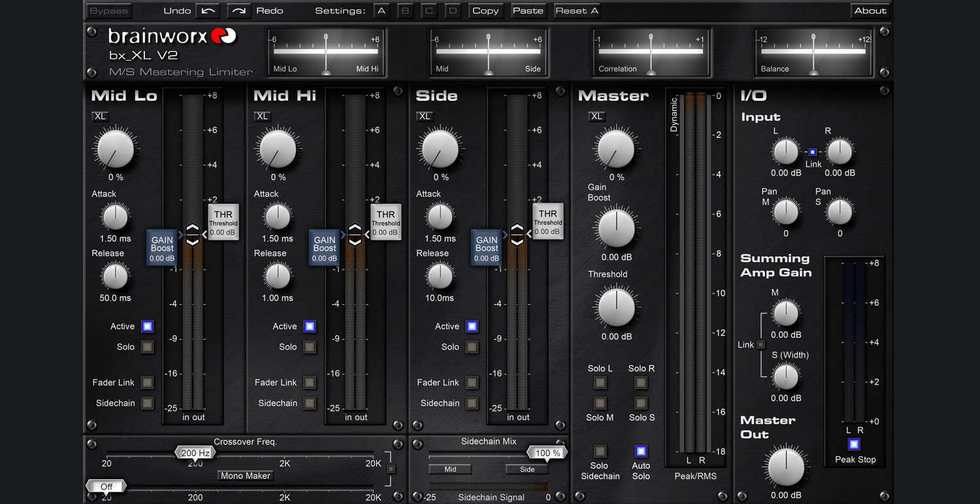Click the Side XL knob
The image size is (980, 504).
(x=440, y=148)
